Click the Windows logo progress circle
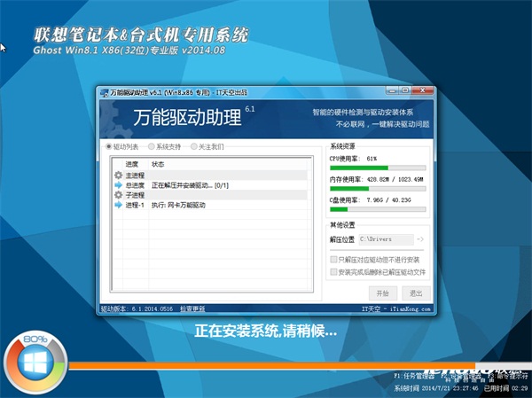This screenshot has width=532, height=398. pyautogui.click(x=35, y=363)
